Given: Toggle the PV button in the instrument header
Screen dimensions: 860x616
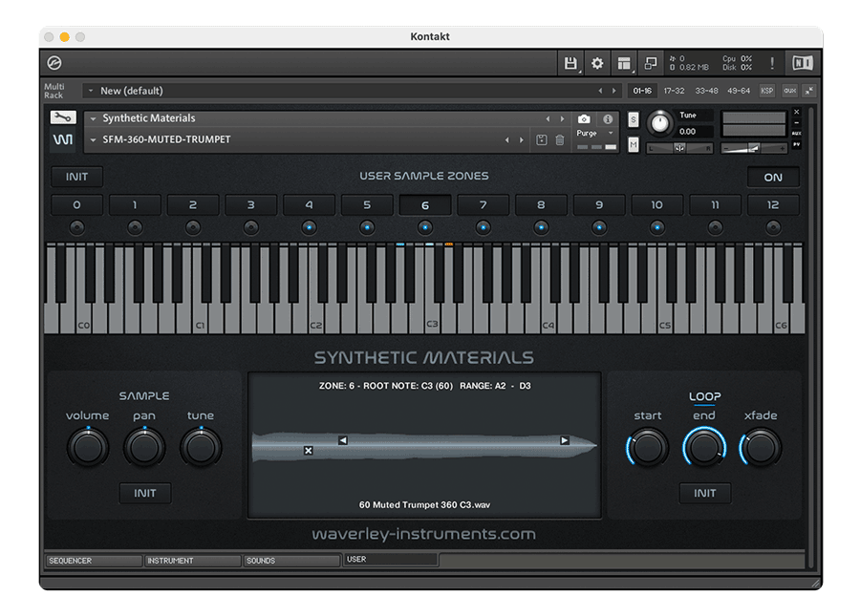Looking at the screenshot, I should click(797, 144).
